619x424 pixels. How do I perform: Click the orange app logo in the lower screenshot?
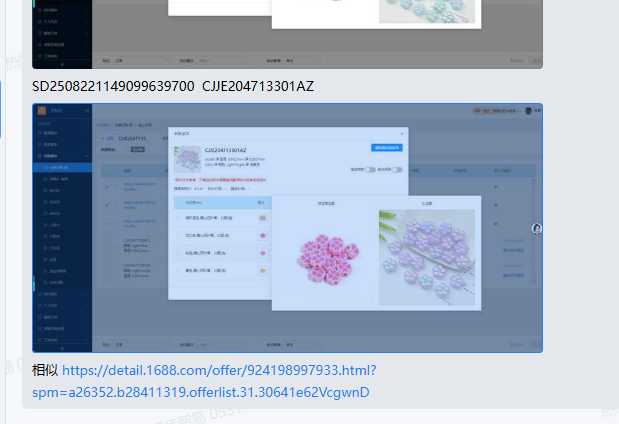coord(42,110)
